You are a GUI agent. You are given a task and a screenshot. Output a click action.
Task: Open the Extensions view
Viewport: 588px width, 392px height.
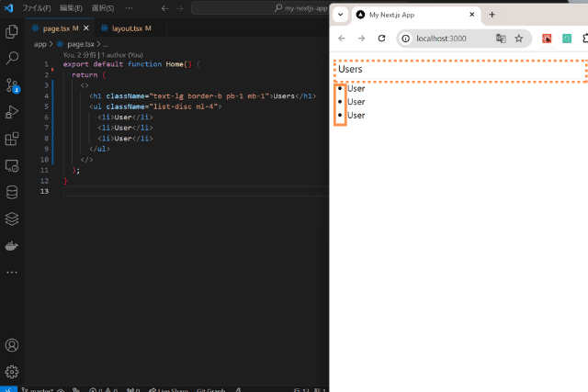(x=12, y=139)
